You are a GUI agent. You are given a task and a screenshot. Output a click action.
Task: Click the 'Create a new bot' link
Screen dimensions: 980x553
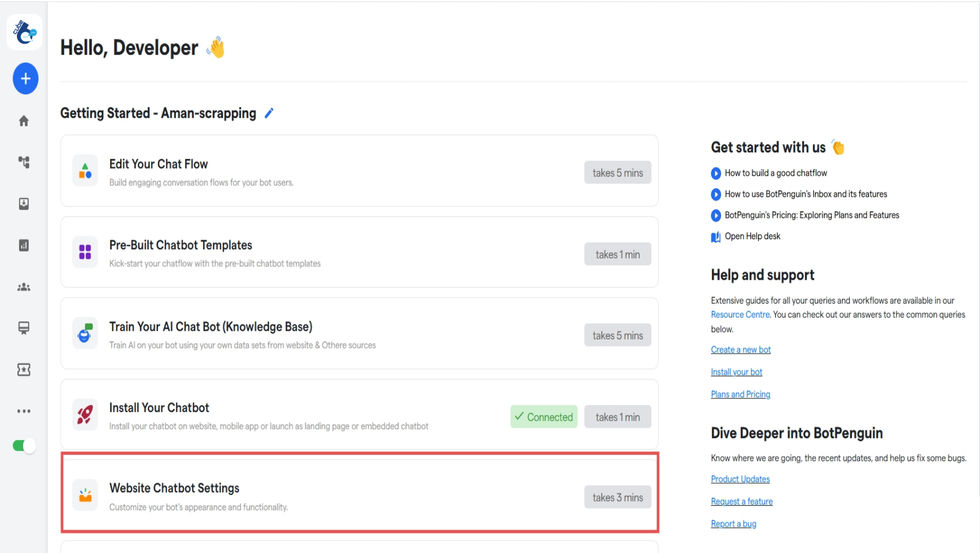tap(741, 350)
